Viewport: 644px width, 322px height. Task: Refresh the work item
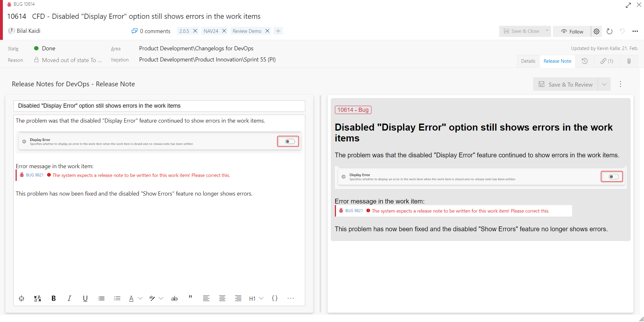[x=610, y=31]
